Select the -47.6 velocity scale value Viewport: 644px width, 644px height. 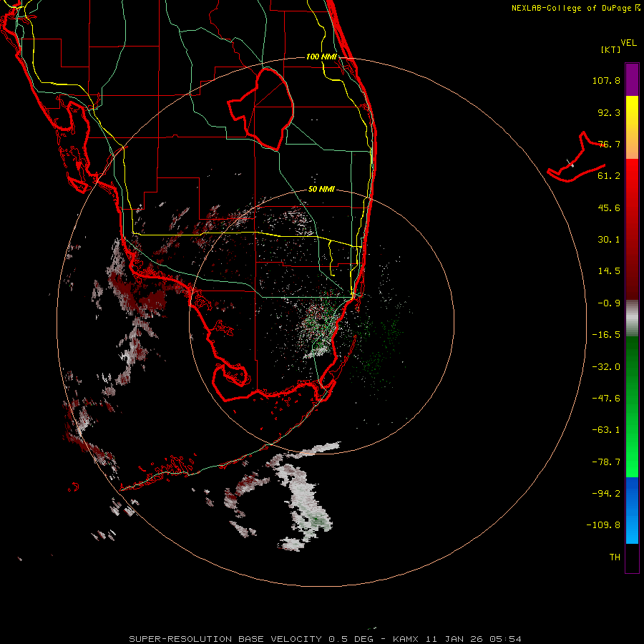[x=606, y=399]
